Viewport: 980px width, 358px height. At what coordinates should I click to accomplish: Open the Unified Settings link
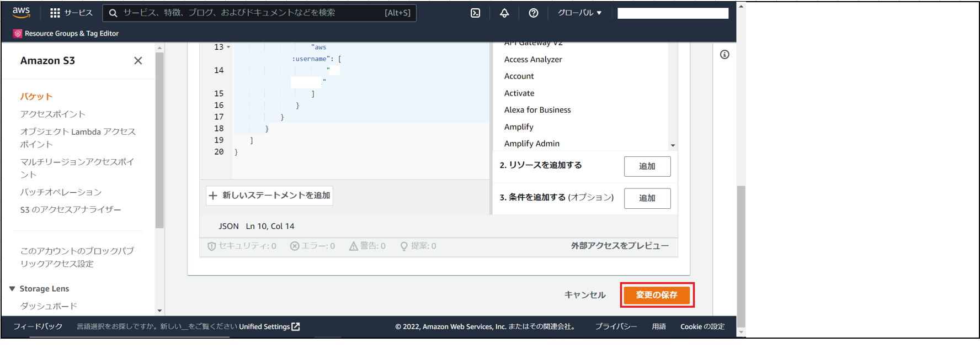[x=269, y=327]
